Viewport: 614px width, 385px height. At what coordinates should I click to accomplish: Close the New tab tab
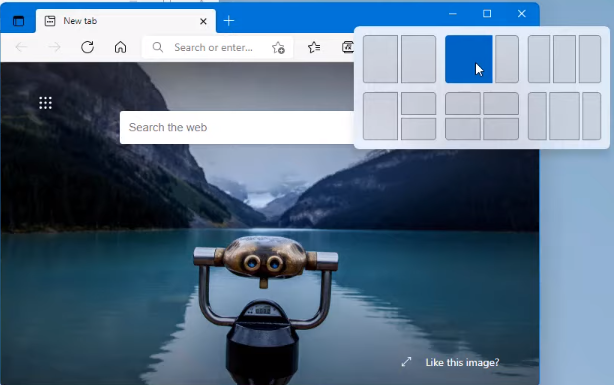click(203, 21)
